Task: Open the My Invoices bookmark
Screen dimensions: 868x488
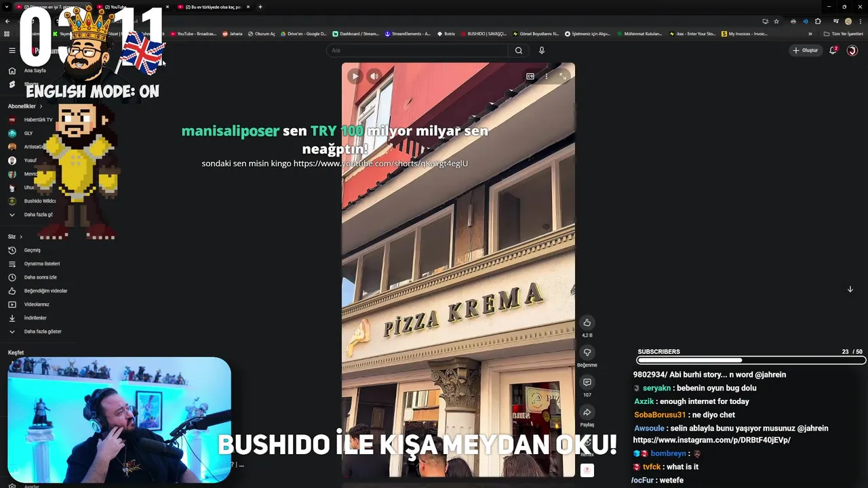Action: tap(745, 33)
